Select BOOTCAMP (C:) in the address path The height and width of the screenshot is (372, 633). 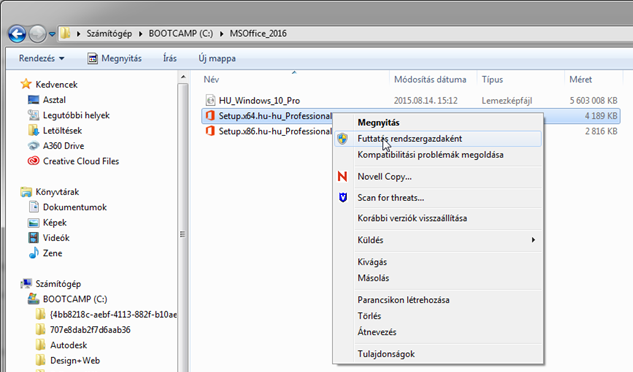point(181,34)
